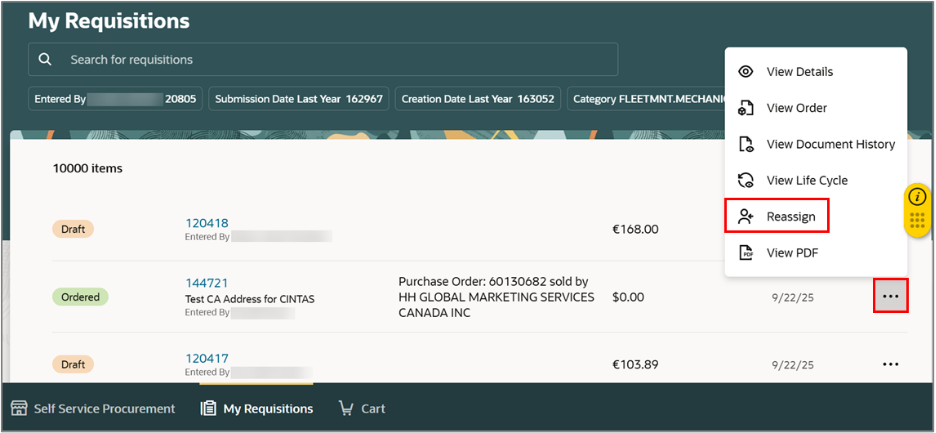Click the search magnifier icon

click(44, 60)
